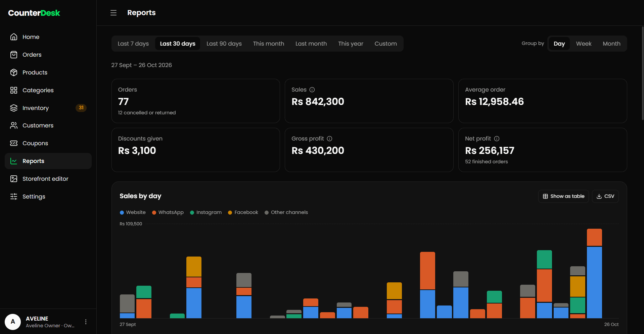Select the This month range
This screenshot has height=334, width=644.
click(269, 44)
